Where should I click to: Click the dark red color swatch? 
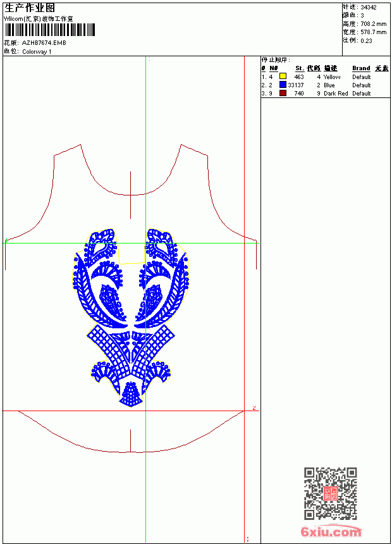(283, 93)
